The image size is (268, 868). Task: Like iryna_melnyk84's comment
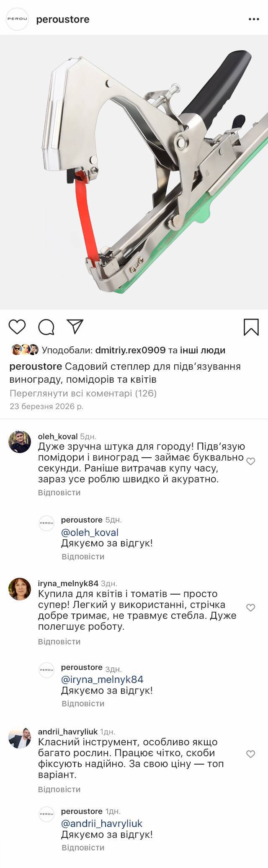250,608
